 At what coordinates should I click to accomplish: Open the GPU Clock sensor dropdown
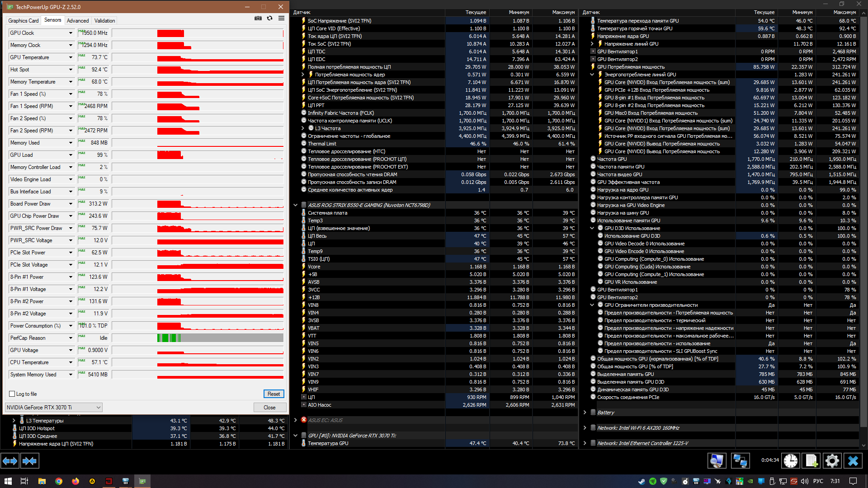click(x=71, y=33)
